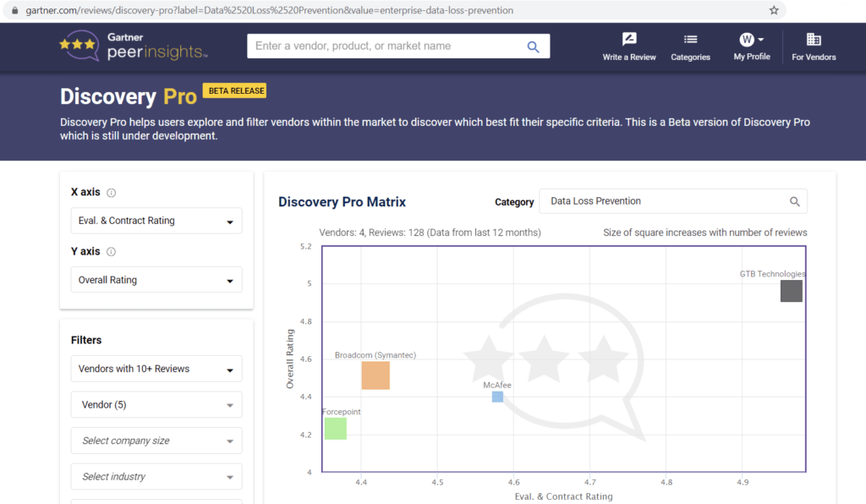866x504 pixels.
Task: Click the Eval. & Contract Rating axis title
Action: (563, 496)
